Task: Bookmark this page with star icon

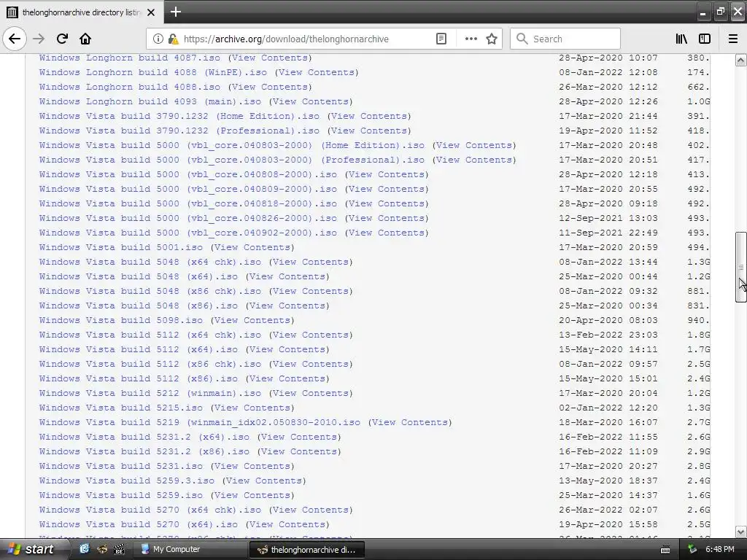Action: tap(492, 39)
